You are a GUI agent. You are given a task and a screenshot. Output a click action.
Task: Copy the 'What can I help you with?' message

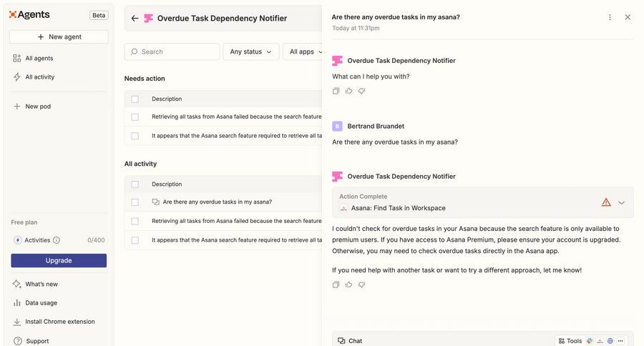click(336, 91)
